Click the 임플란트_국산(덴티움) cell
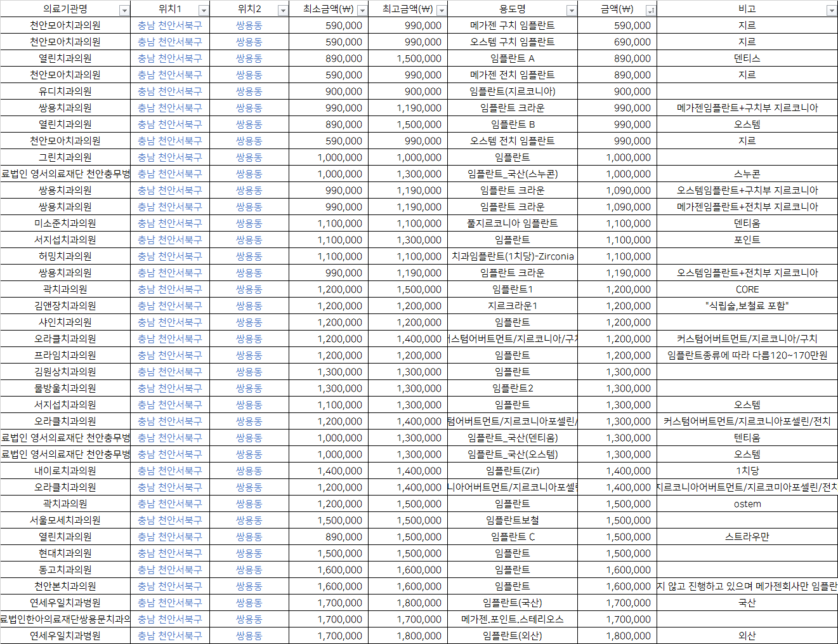The image size is (838, 644). 513,438
